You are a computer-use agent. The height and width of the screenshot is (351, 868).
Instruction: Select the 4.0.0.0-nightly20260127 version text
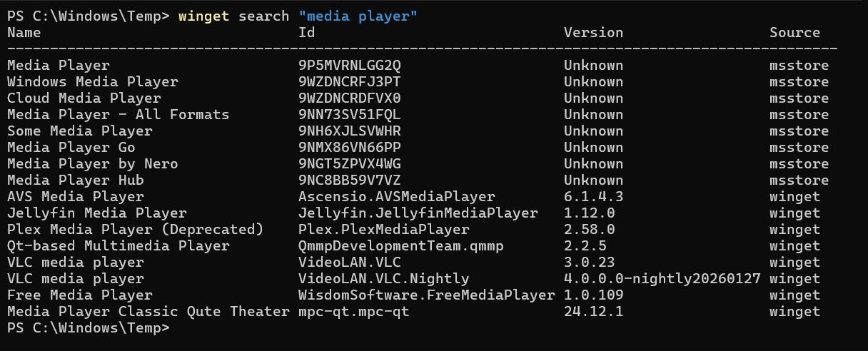pyautogui.click(x=662, y=279)
